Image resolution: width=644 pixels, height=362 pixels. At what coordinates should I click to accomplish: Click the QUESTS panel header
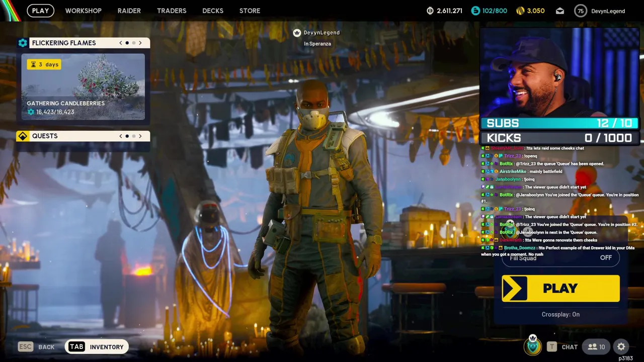click(83, 136)
